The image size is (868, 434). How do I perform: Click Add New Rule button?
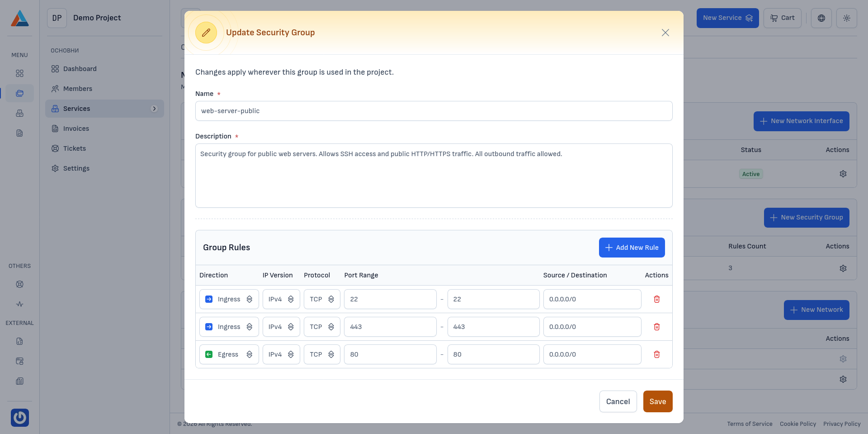pos(632,248)
